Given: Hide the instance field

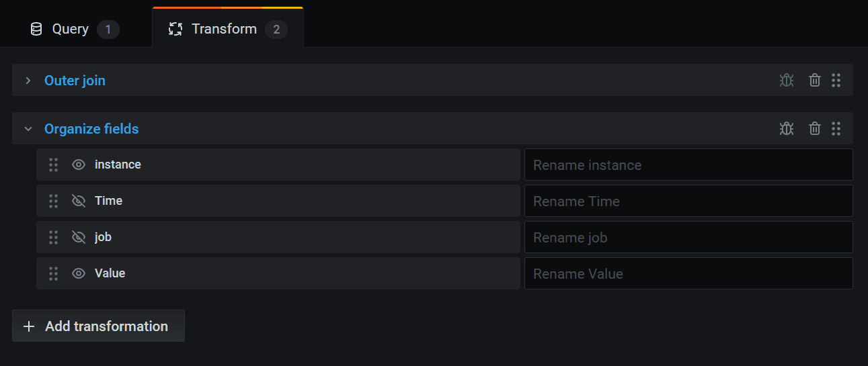Looking at the screenshot, I should click(x=79, y=165).
